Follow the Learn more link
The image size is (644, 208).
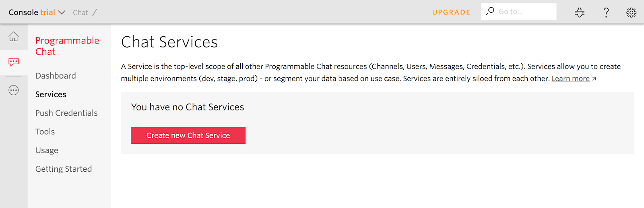[570, 79]
